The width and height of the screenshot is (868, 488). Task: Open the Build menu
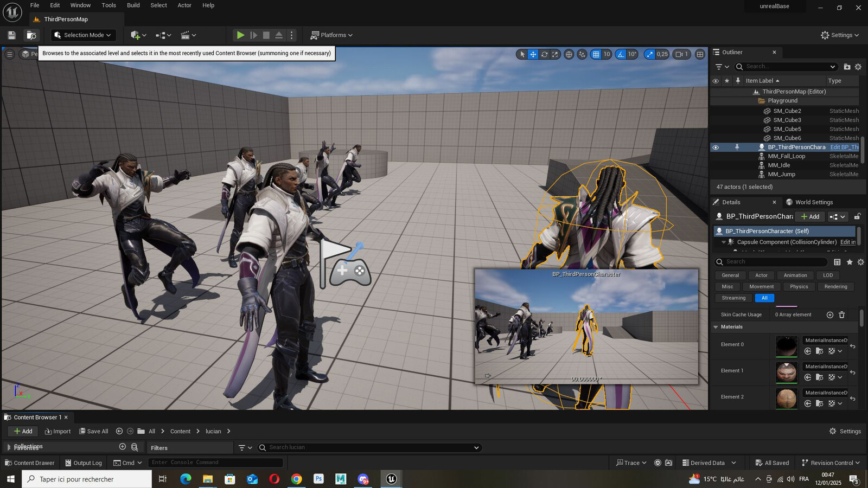(133, 5)
